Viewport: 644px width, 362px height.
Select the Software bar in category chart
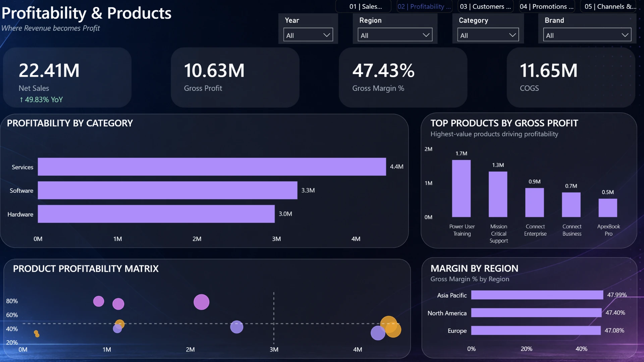[x=168, y=190]
